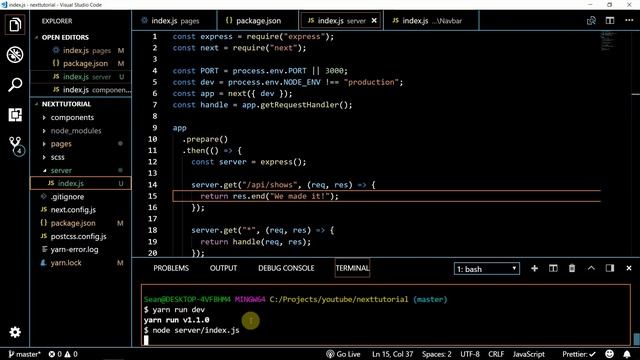
Task: Click the minimap code overview
Action: [x=607, y=41]
